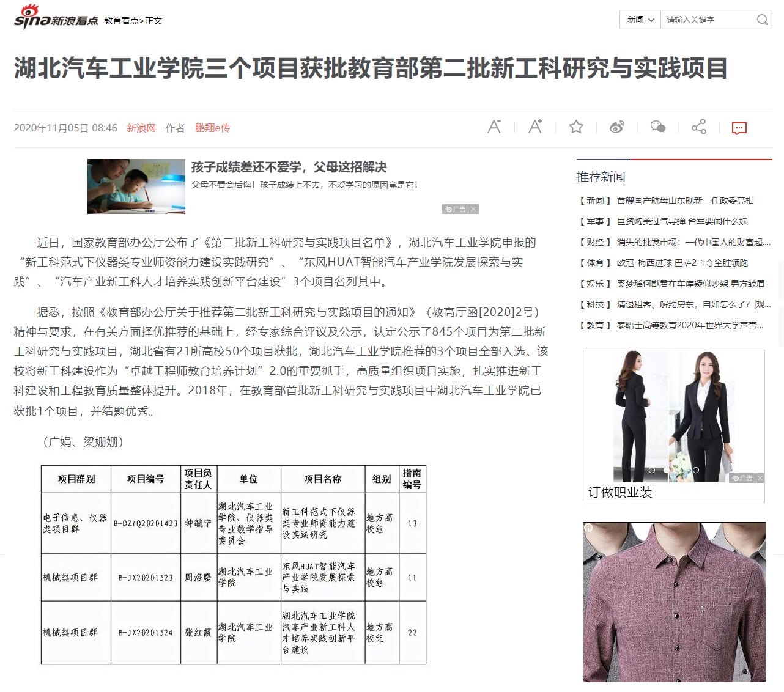The image size is (784, 692).
Task: Close the 订做职业装 advertisement
Action: point(760,478)
